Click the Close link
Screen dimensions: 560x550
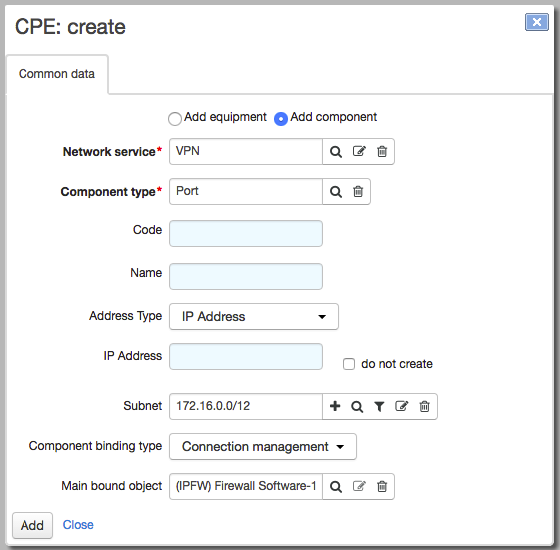tap(78, 525)
